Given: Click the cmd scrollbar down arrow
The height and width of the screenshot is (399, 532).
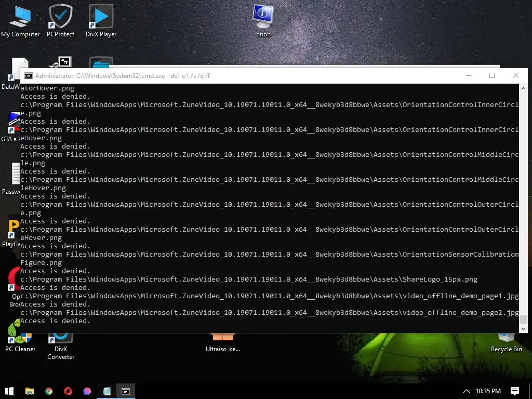Looking at the screenshot, I should click(x=523, y=328).
